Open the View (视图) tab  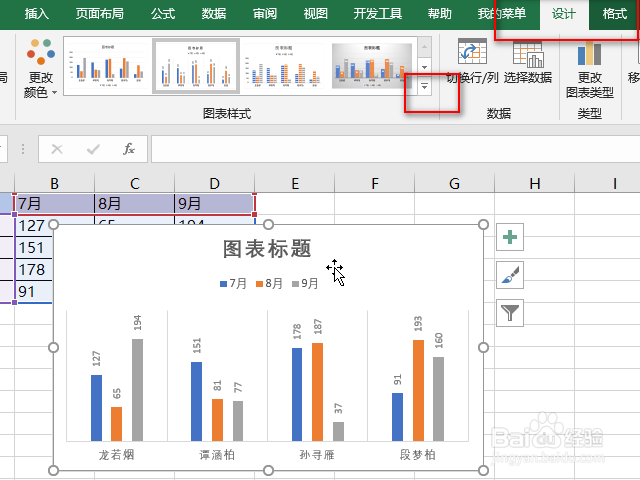(x=316, y=14)
